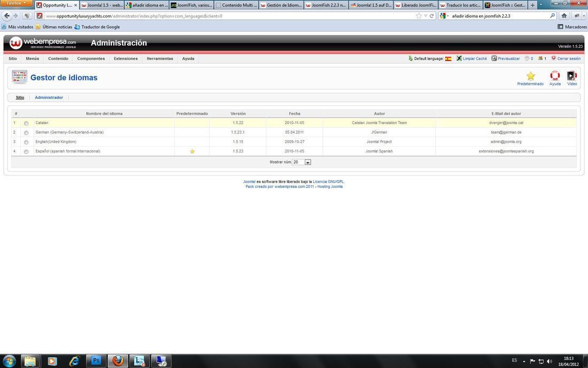
Task: Open the Más visitados bookmark
Action: coord(17,27)
